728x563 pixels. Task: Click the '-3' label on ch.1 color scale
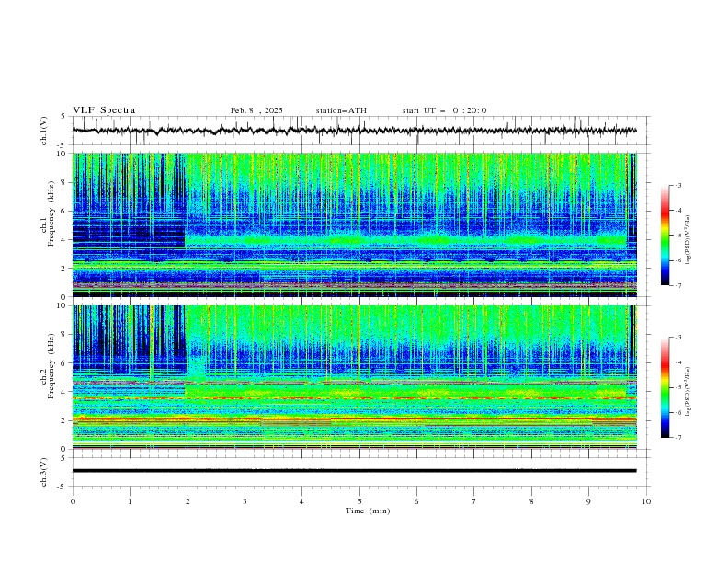(677, 185)
